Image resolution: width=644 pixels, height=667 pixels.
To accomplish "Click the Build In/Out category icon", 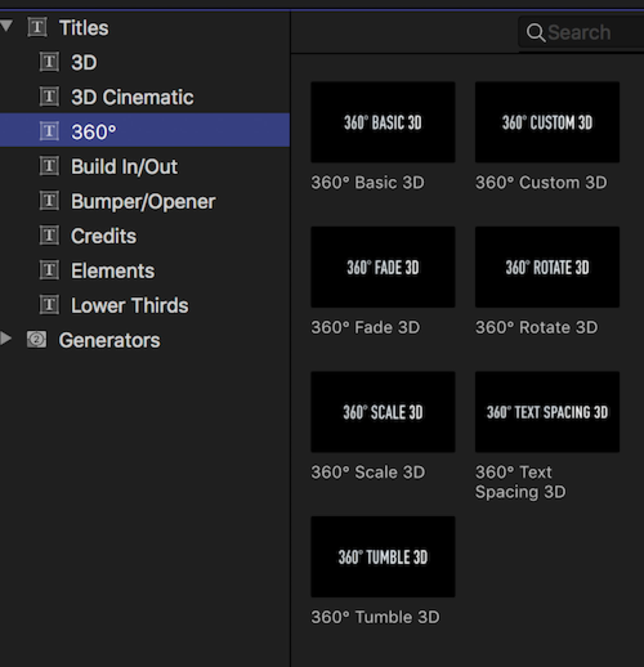I will click(49, 166).
